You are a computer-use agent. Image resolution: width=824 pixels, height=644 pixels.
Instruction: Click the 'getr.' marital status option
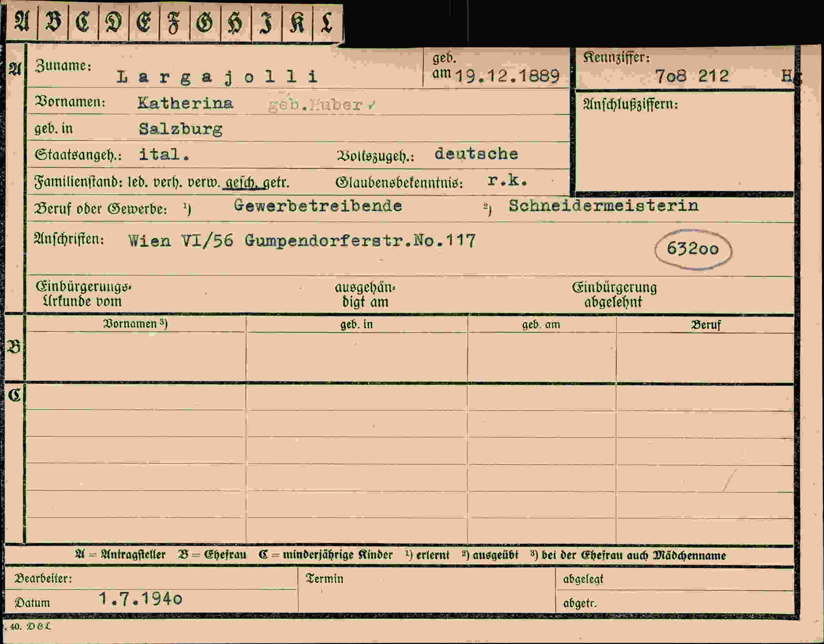276,183
